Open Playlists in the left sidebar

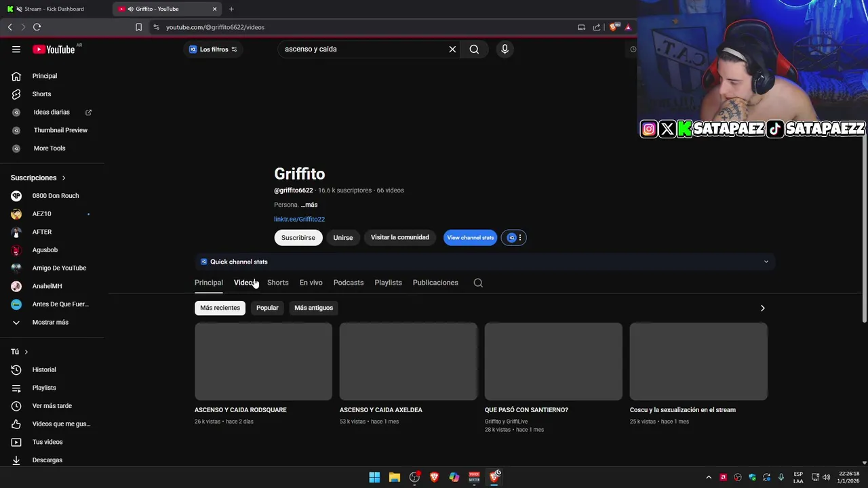coord(44,388)
